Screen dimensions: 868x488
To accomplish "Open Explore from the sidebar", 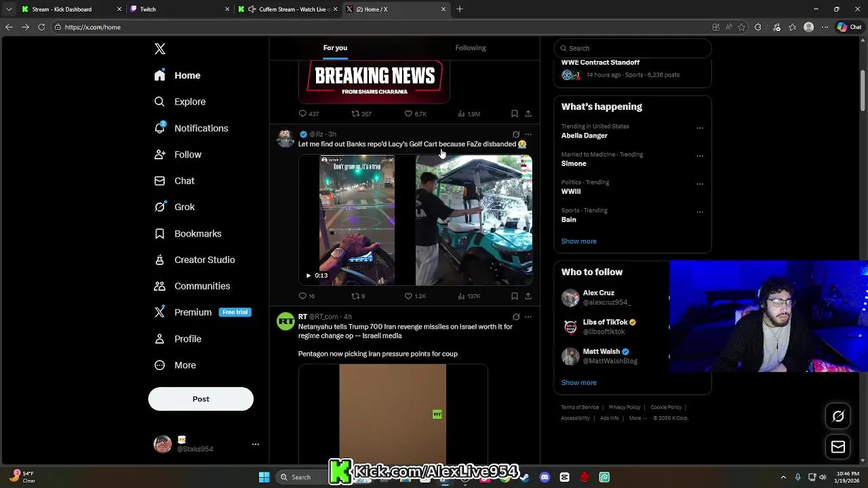I will pyautogui.click(x=180, y=102).
